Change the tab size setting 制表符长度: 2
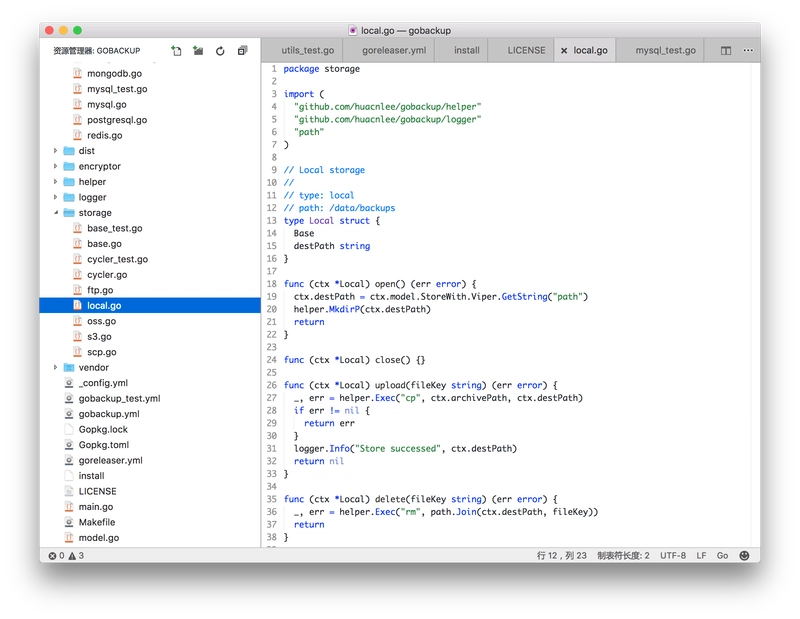Screen dimensions: 800x619 click(x=623, y=555)
